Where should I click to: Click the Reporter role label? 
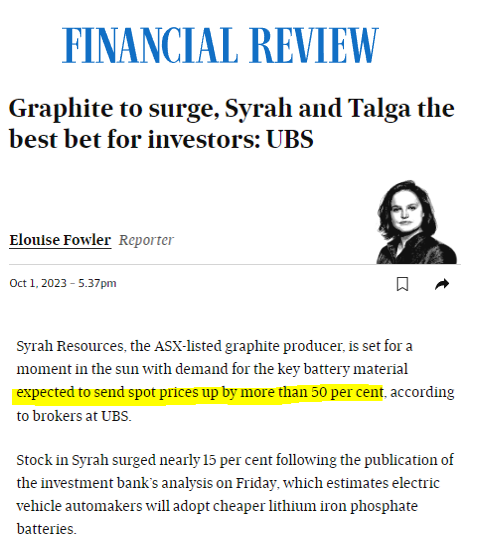click(x=146, y=240)
